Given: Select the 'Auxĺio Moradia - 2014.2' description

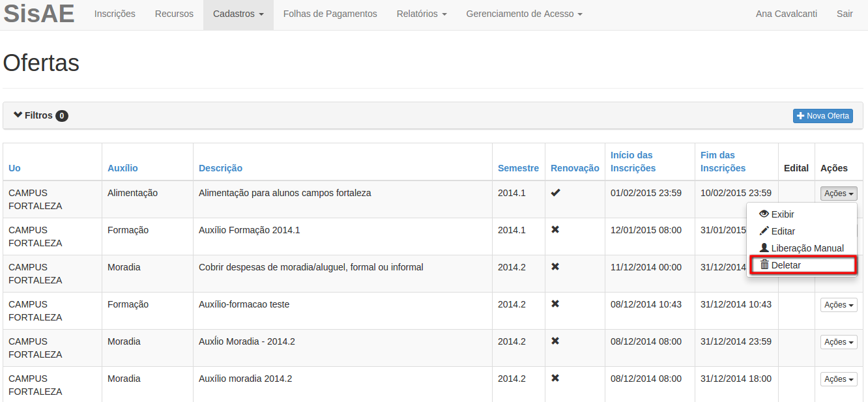Looking at the screenshot, I should [247, 341].
